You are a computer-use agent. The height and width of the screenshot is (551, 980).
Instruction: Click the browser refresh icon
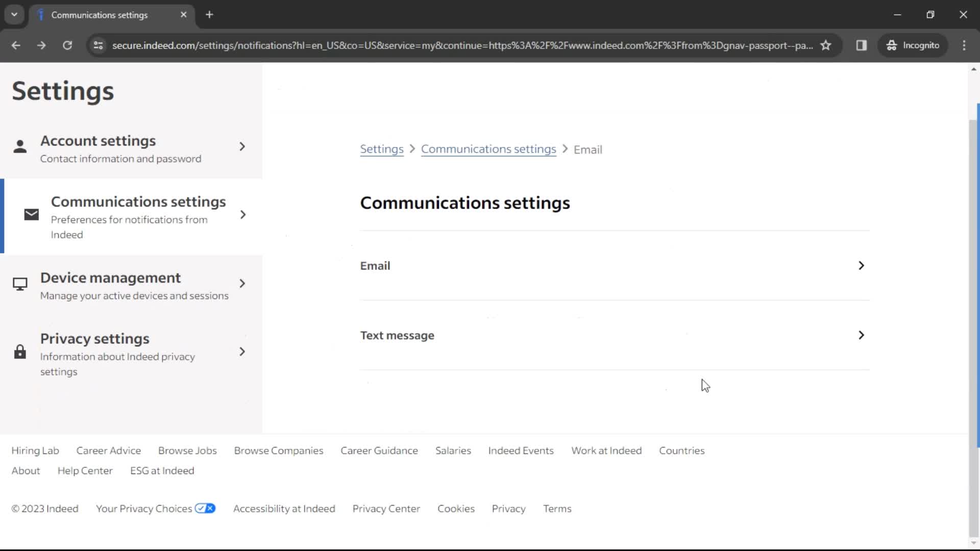click(67, 45)
